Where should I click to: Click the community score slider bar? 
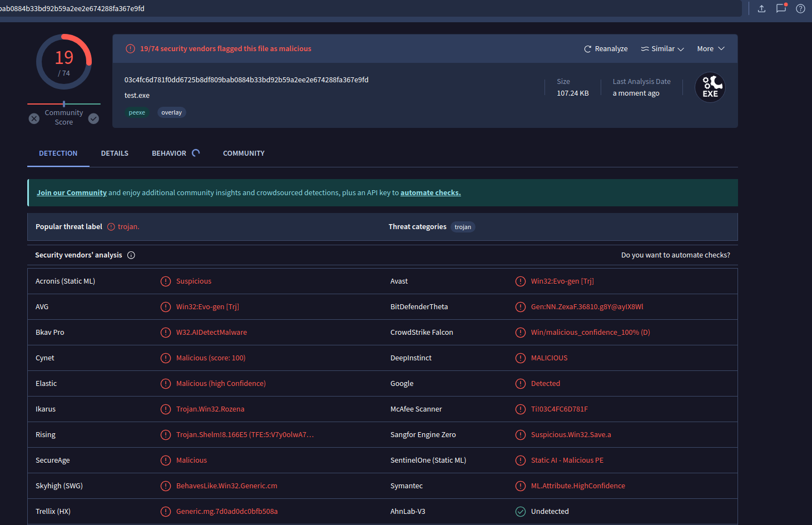64,104
